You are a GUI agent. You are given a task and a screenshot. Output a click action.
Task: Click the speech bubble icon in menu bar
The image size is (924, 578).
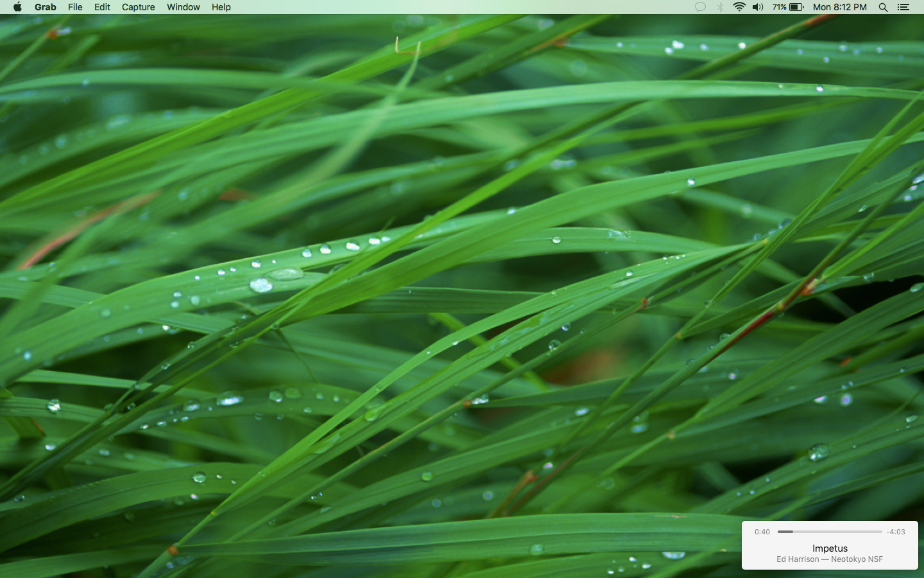pyautogui.click(x=700, y=7)
